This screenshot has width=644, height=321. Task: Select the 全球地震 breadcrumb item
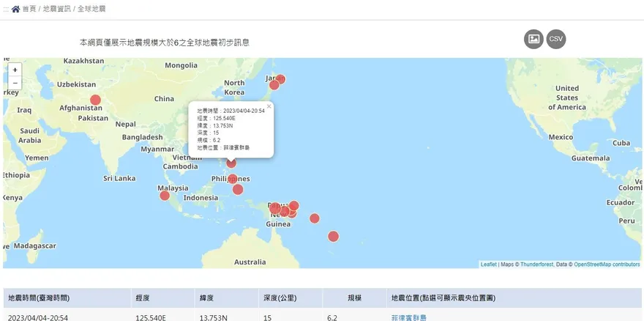pos(91,9)
